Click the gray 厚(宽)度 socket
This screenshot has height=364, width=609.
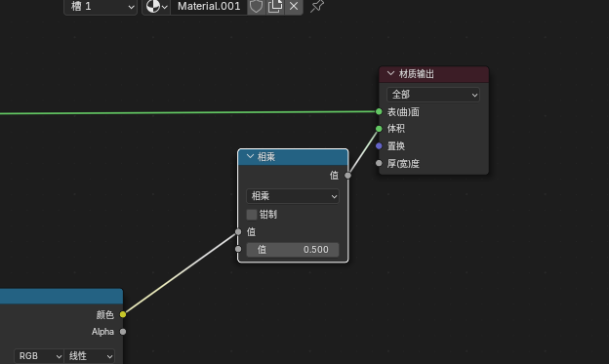pyautogui.click(x=379, y=163)
